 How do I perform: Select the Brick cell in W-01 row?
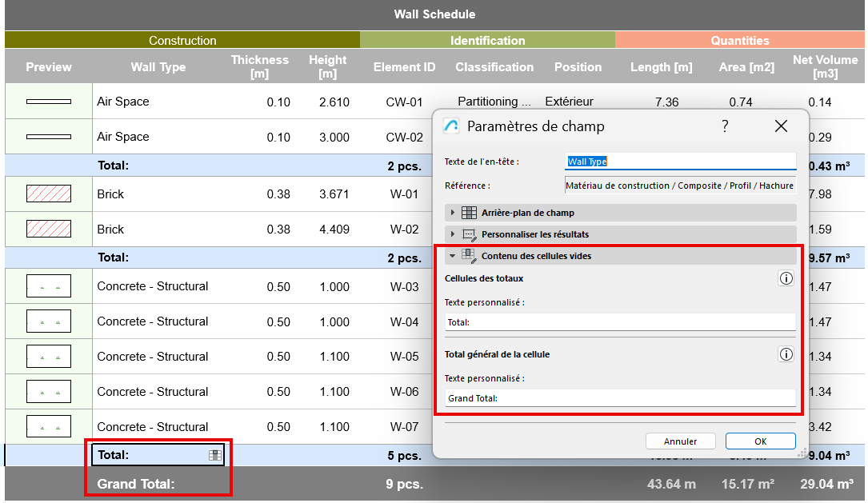tap(110, 194)
